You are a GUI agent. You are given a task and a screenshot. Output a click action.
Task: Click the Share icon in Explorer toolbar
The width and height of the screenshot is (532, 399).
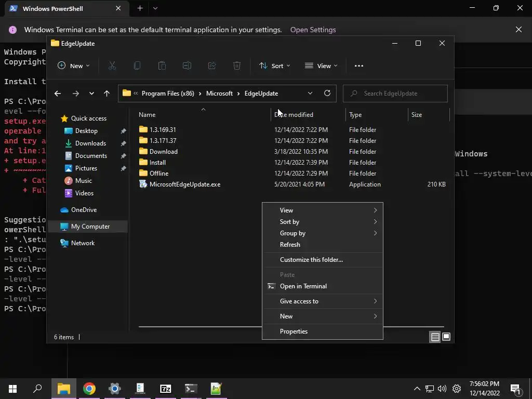click(212, 66)
